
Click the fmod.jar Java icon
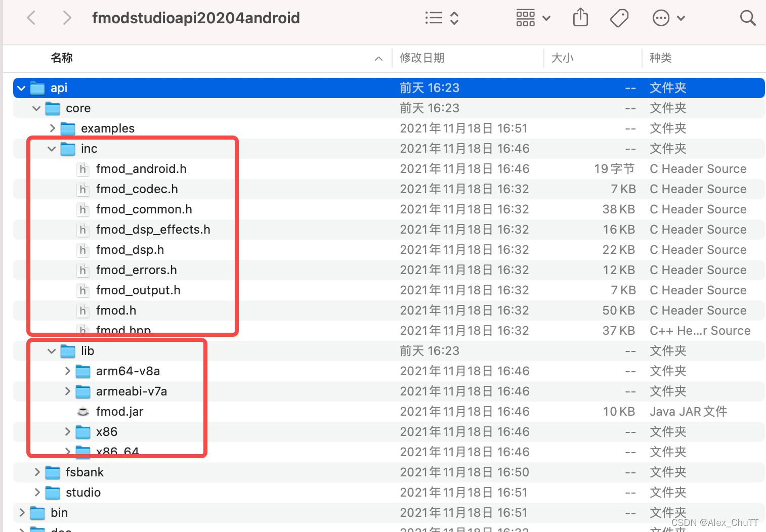point(83,412)
